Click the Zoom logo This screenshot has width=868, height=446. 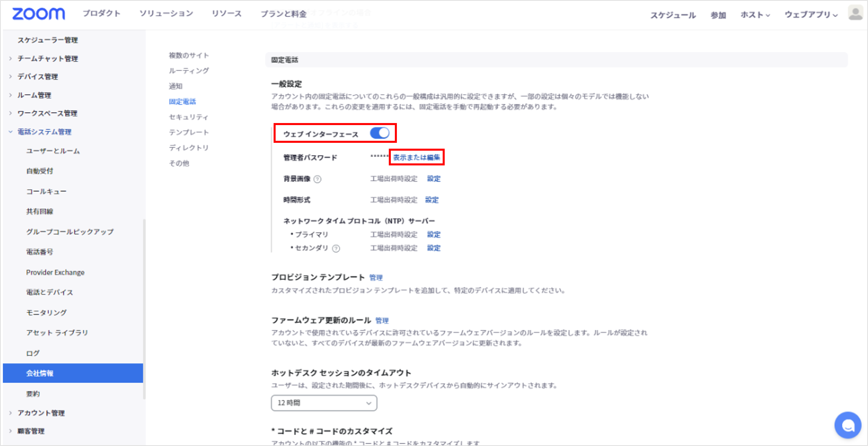click(38, 14)
